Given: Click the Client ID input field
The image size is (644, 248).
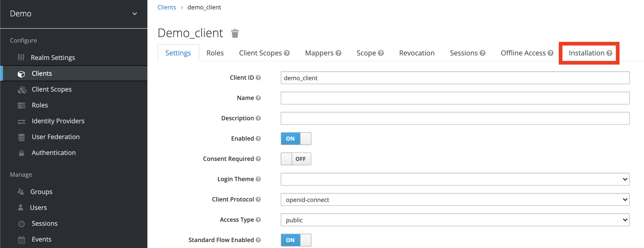Looking at the screenshot, I should pos(455,78).
